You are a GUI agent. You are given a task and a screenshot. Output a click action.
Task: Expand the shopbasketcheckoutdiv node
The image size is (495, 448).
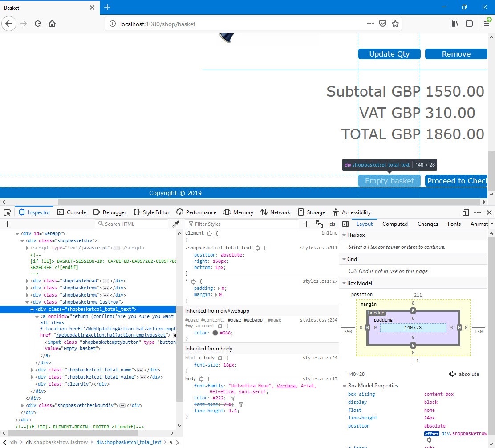[22, 406]
